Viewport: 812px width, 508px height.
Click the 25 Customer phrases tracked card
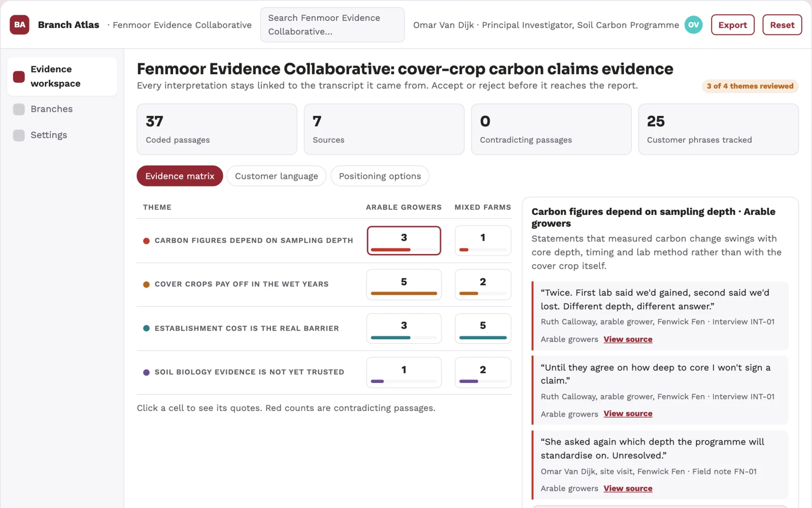tap(718, 130)
